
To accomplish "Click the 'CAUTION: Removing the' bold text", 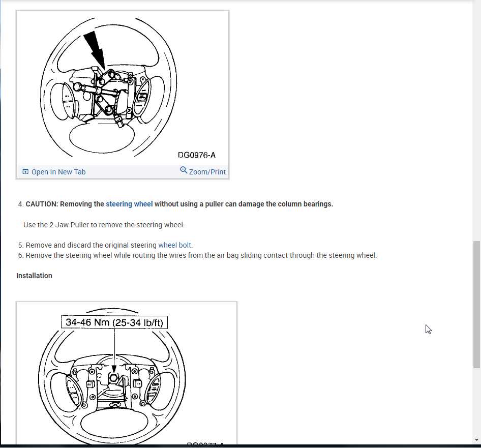I will pyautogui.click(x=65, y=204).
